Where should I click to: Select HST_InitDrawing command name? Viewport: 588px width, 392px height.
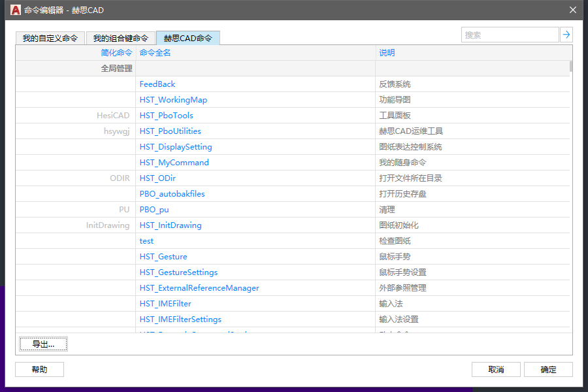click(171, 225)
